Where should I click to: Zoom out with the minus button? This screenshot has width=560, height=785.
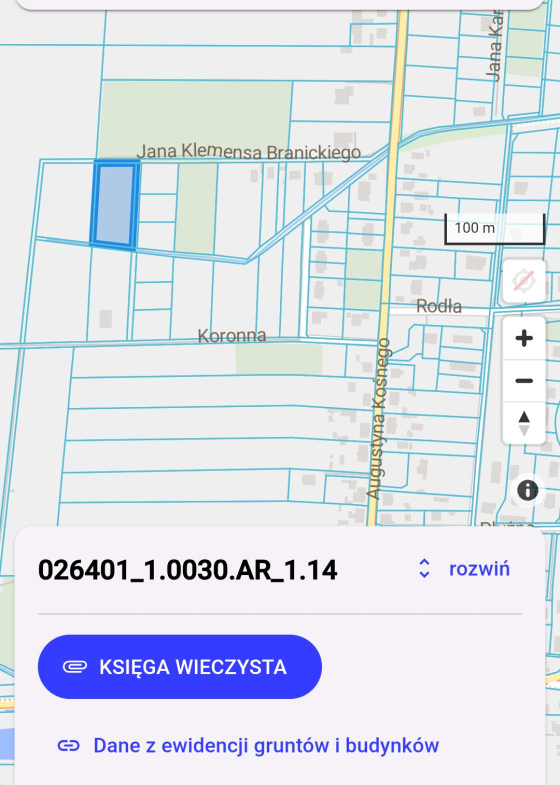coord(523,381)
